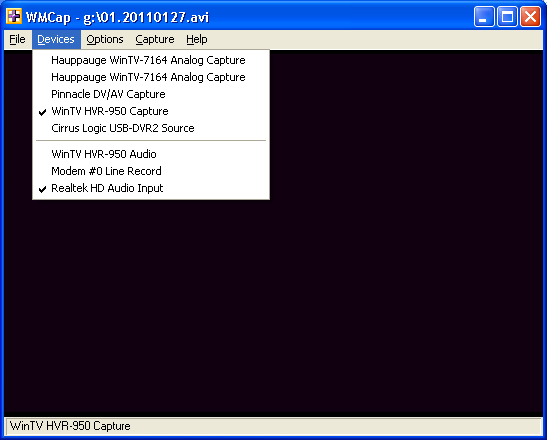This screenshot has width=547, height=440.
Task: Open the Help menu
Action: [197, 39]
